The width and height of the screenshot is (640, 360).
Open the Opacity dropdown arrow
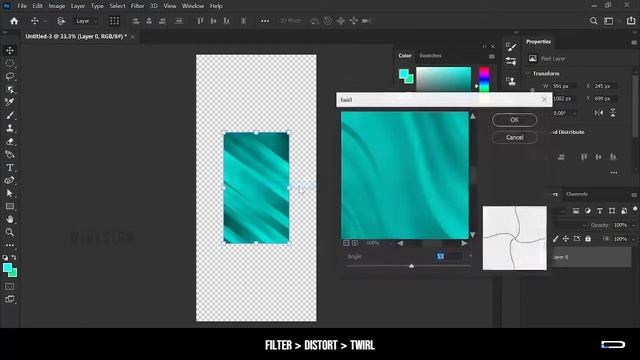633,225
